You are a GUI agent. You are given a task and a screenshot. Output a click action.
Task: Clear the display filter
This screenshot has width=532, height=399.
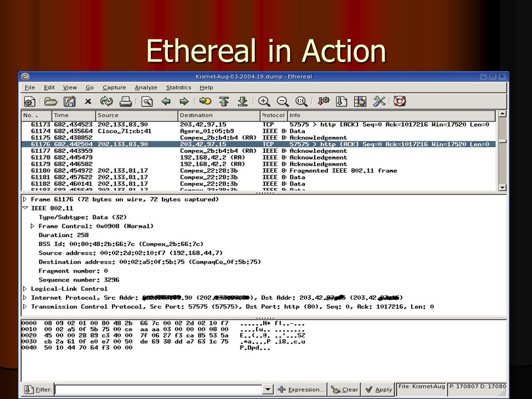(344, 390)
